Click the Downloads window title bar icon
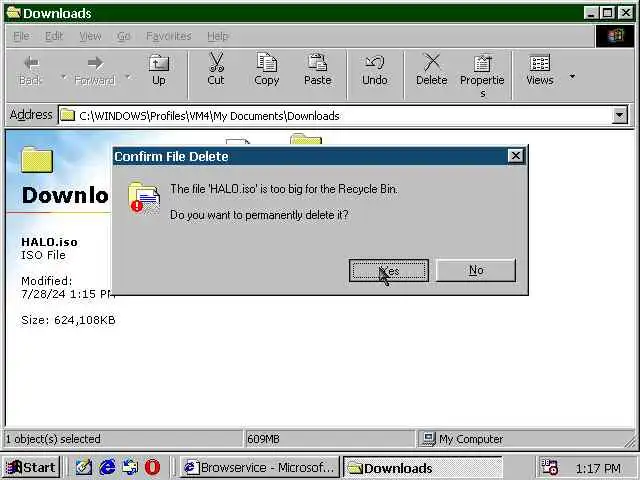This screenshot has height=480, width=640. tap(13, 12)
